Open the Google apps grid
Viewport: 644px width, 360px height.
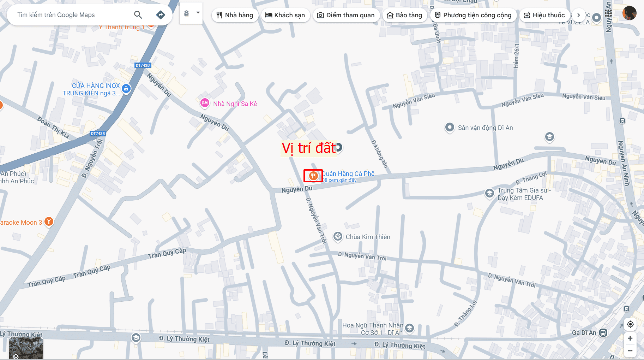(608, 13)
